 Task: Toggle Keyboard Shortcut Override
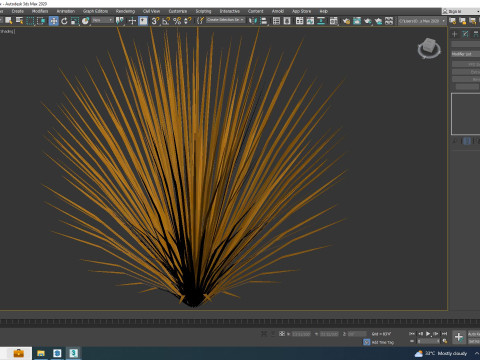point(143,21)
